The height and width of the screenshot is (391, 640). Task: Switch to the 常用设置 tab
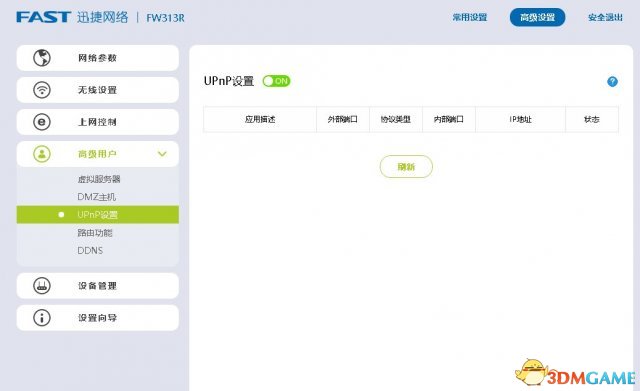470,17
